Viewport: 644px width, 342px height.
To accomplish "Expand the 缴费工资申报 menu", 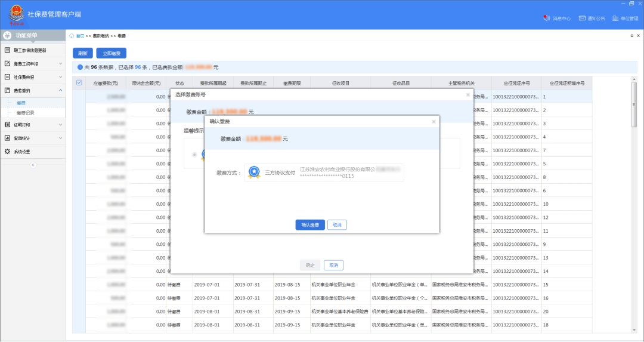I will tap(60, 64).
